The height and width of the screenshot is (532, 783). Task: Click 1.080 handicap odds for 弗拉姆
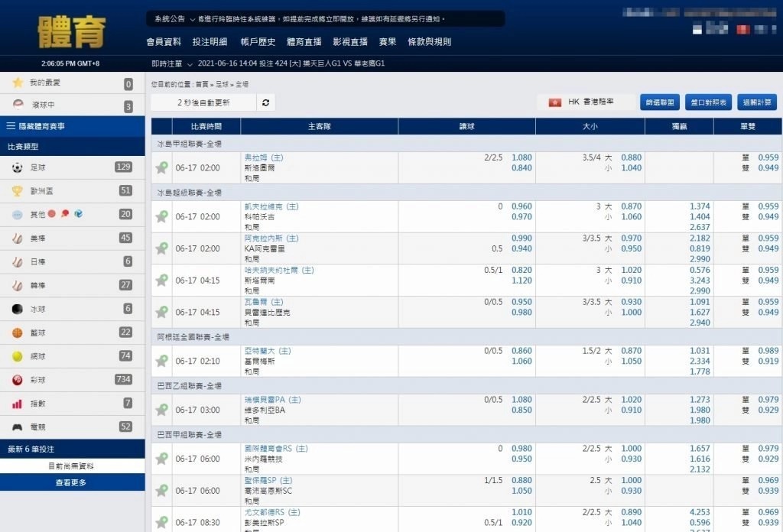point(521,157)
